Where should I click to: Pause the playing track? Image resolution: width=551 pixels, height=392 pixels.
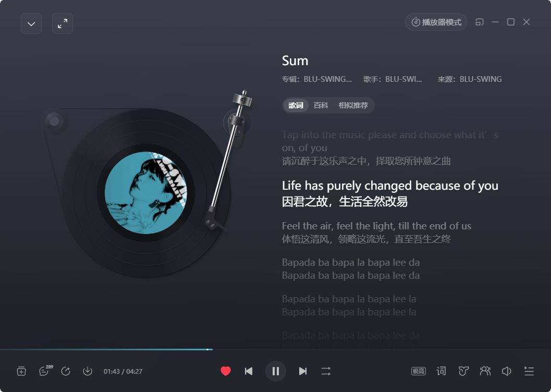276,371
